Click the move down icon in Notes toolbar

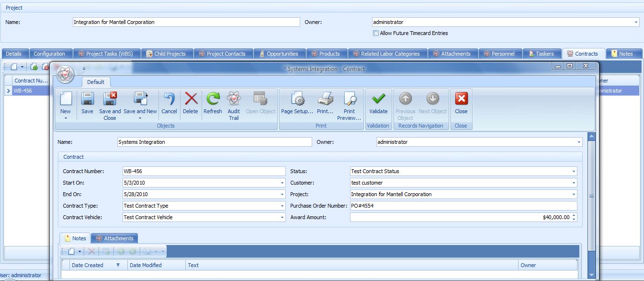coord(133,251)
